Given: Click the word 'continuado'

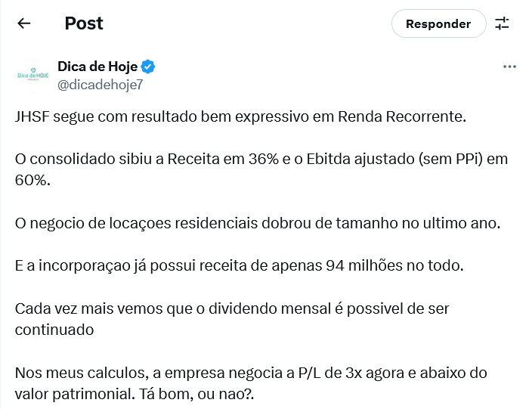Looking at the screenshot, I should [54, 330].
